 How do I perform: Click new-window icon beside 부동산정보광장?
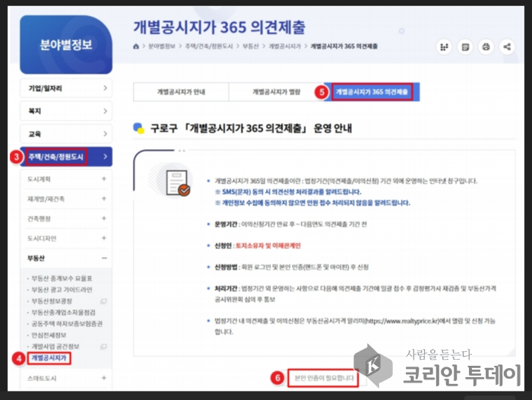103,301
